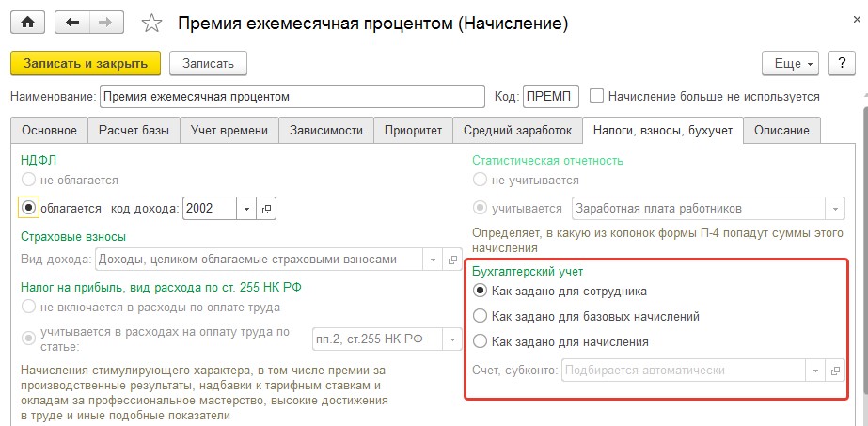
Task: Expand the Вид дохода dropdown arrow
Action: click(433, 260)
